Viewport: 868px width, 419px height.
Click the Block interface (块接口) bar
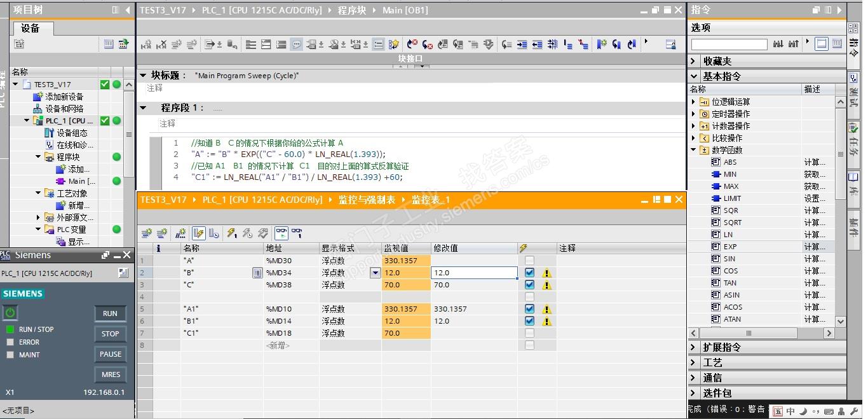[410, 58]
